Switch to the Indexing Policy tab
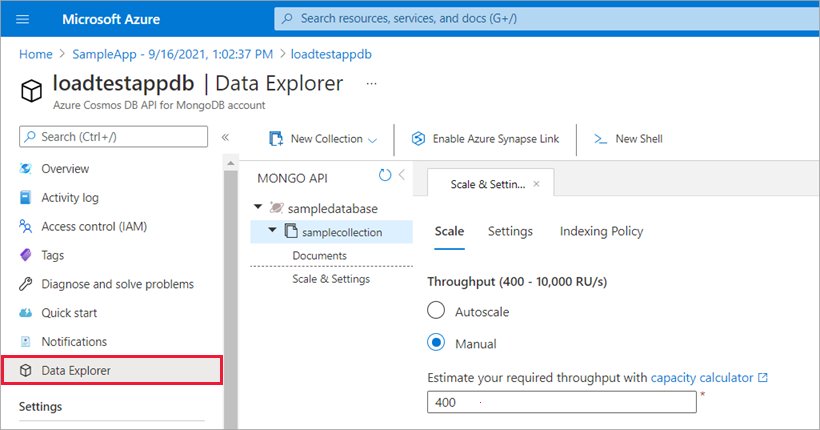The image size is (820, 430). (x=601, y=231)
